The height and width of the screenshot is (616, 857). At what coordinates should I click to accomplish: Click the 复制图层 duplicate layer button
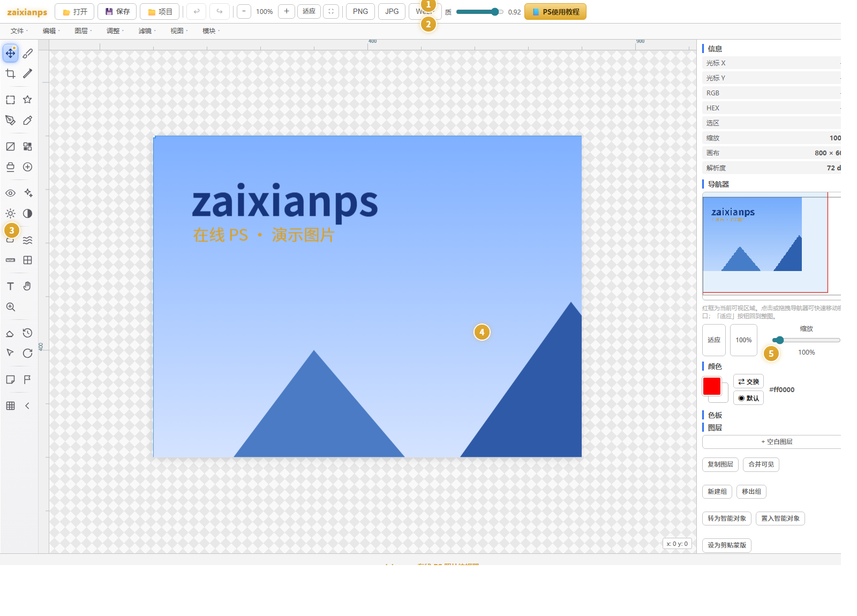(720, 464)
